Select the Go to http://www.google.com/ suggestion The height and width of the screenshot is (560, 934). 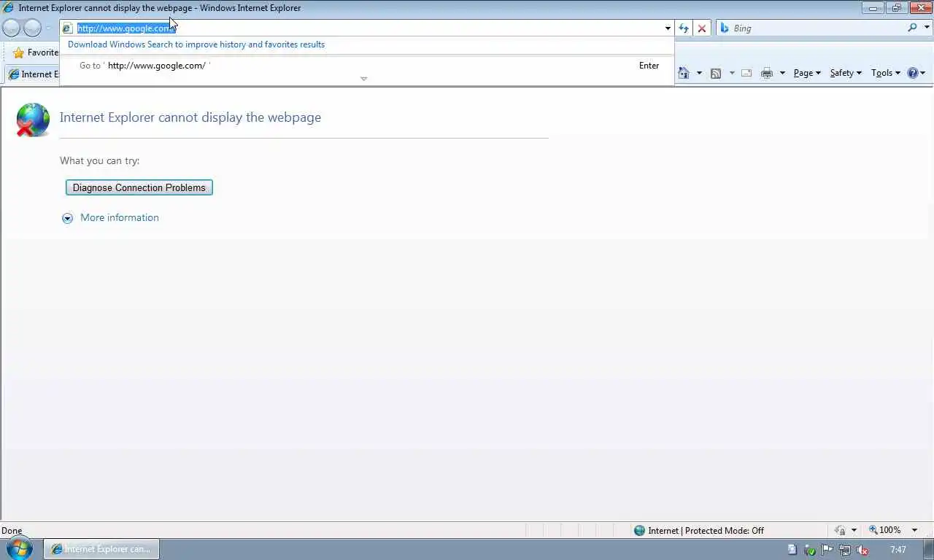(x=367, y=66)
